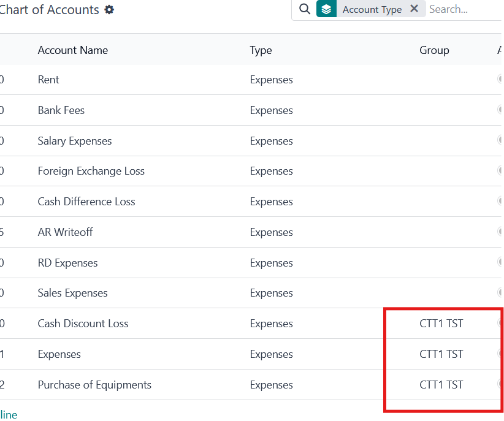Sort by the Account Name column header
Image resolution: width=504 pixels, height=421 pixels.
click(72, 50)
